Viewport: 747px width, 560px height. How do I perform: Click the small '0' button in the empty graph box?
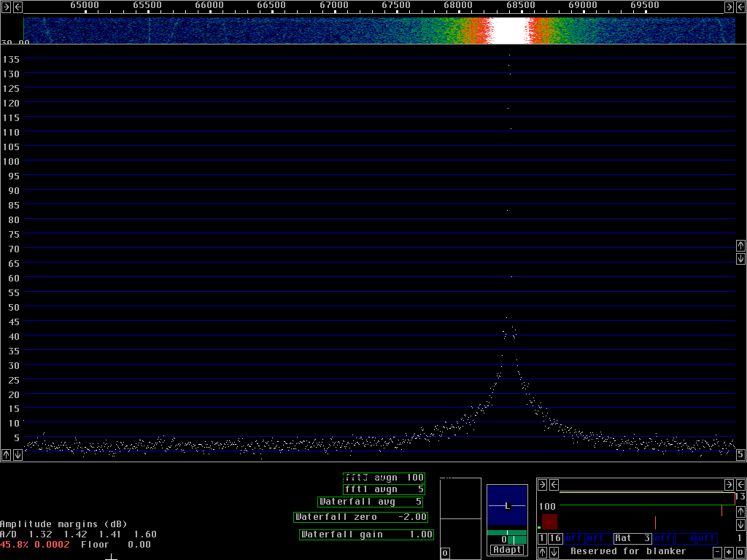[445, 553]
